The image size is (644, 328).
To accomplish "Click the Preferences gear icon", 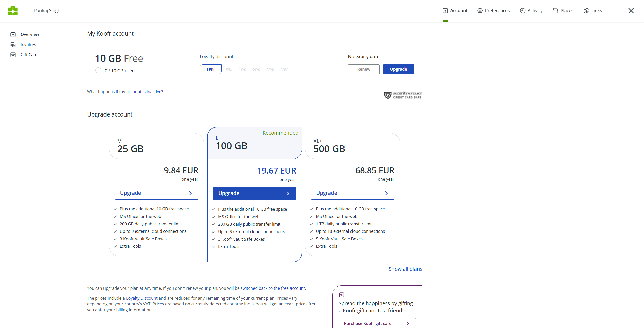I will click(x=480, y=10).
